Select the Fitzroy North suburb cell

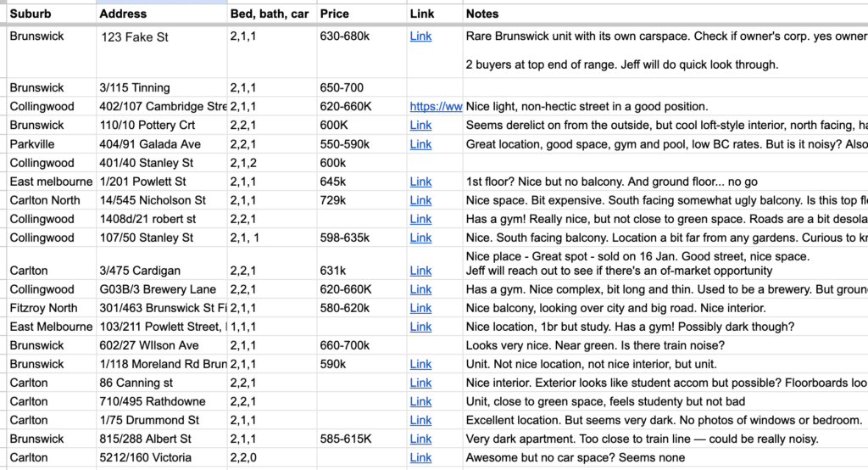[x=43, y=308]
